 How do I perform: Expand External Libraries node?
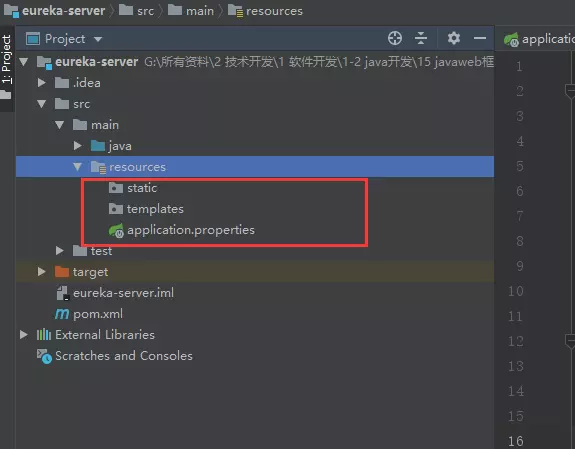click(24, 335)
